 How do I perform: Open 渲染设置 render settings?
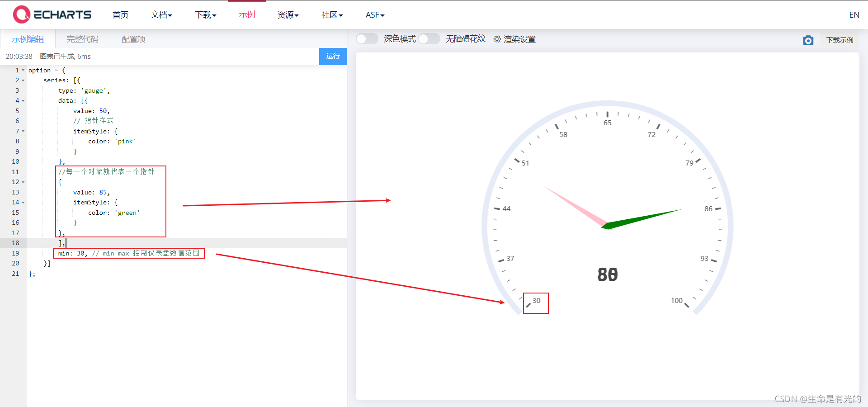pyautogui.click(x=519, y=39)
